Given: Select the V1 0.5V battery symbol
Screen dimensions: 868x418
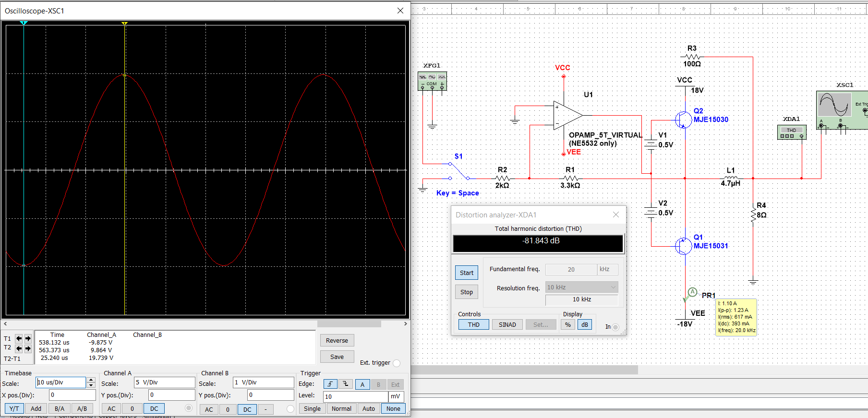Looking at the screenshot, I should tap(651, 143).
